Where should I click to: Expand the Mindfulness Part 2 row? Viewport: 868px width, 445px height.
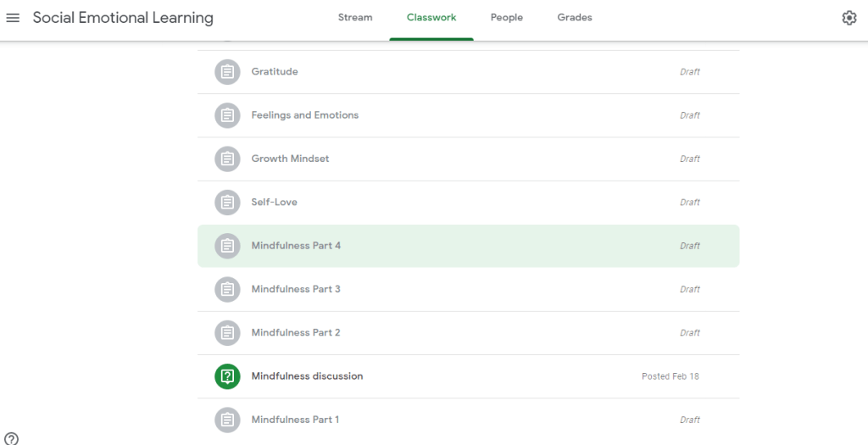296,333
